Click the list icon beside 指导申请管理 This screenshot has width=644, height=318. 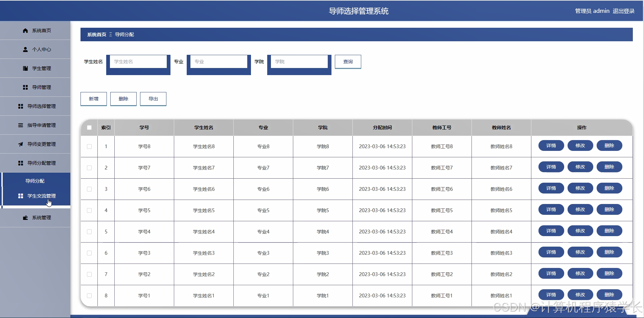(x=21, y=125)
